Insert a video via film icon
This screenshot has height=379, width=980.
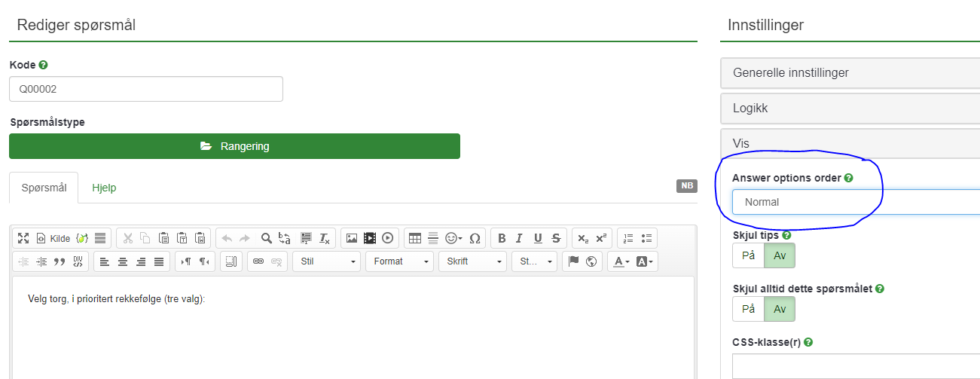click(x=370, y=238)
